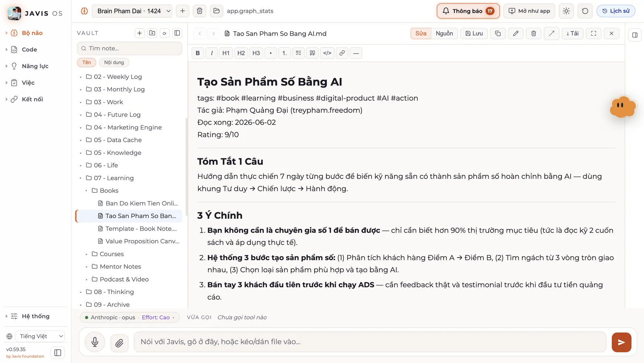Open 'Lịch sử' history
644x363 pixels.
pos(616,11)
